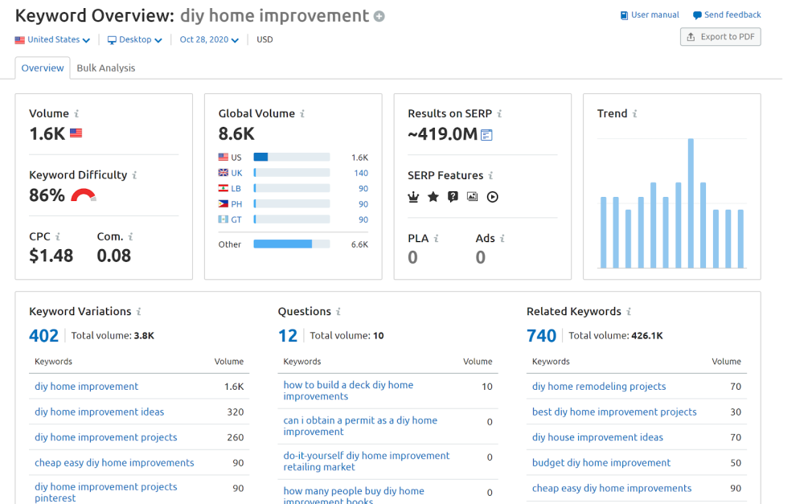This screenshot has width=812, height=504.
Task: Open the 402 keyword variations count
Action: [x=43, y=336]
